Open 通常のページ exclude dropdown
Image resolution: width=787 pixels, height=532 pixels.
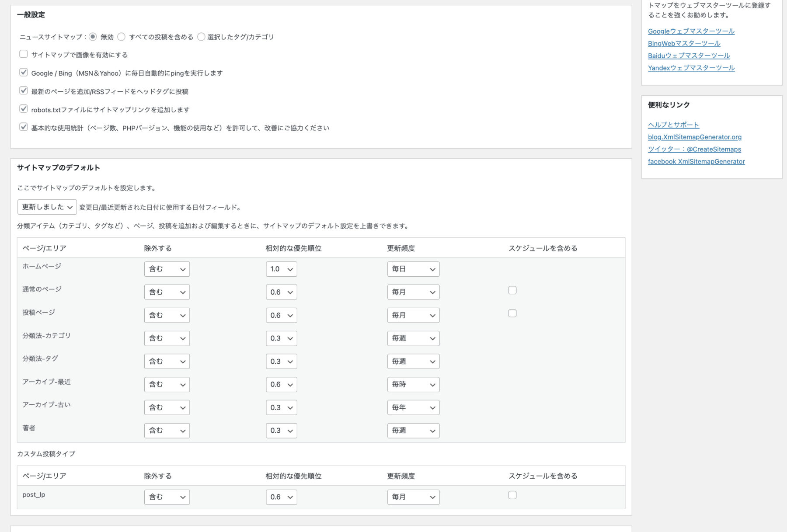click(167, 292)
